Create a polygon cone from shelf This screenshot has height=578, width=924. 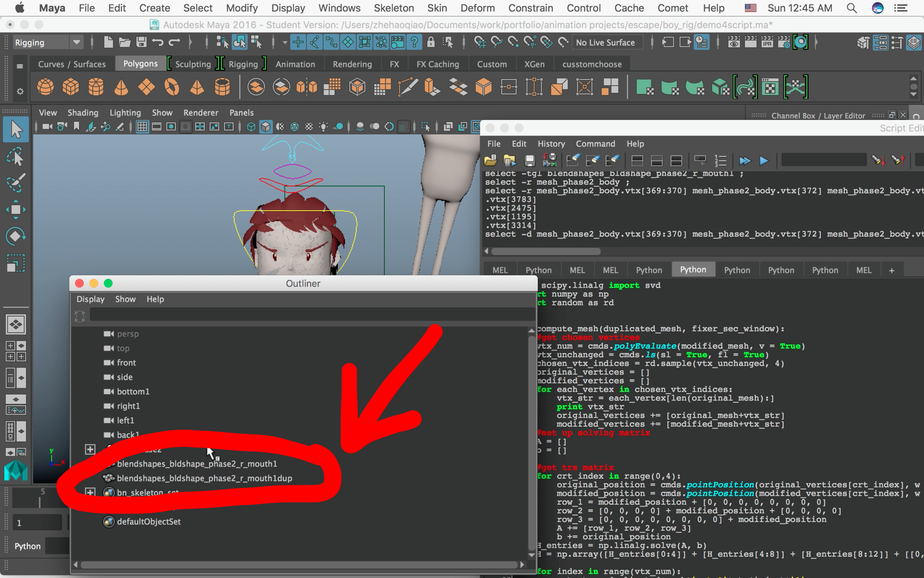click(121, 87)
